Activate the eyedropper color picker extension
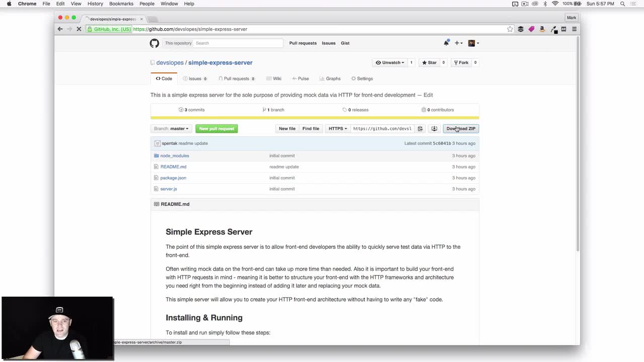This screenshot has height=362, width=644. (553, 29)
